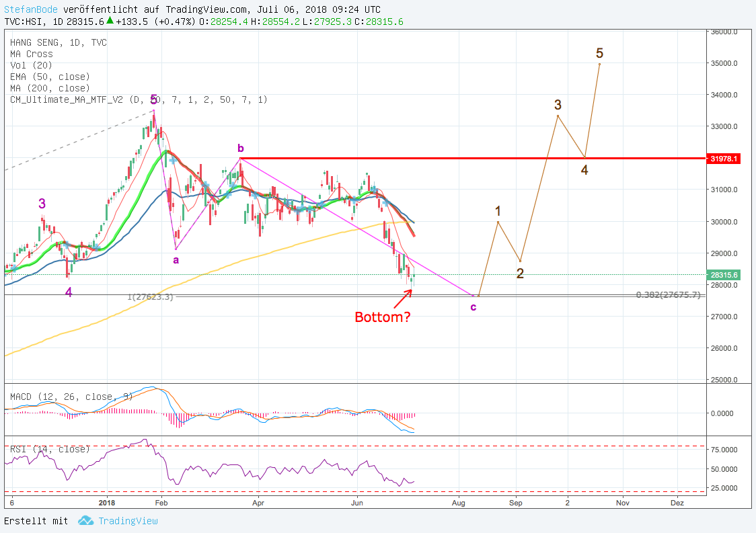Click the 30000.0 price axis label
Screen dimensions: 756x533
(724, 222)
